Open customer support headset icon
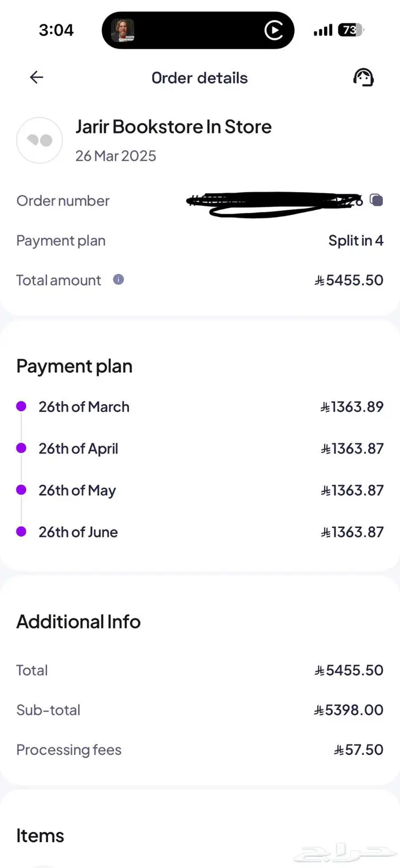 (363, 78)
